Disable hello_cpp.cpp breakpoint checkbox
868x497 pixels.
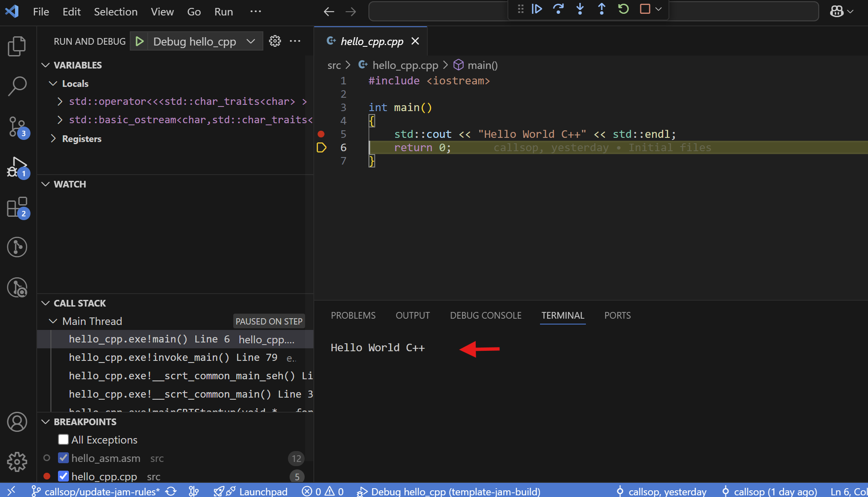click(x=63, y=476)
